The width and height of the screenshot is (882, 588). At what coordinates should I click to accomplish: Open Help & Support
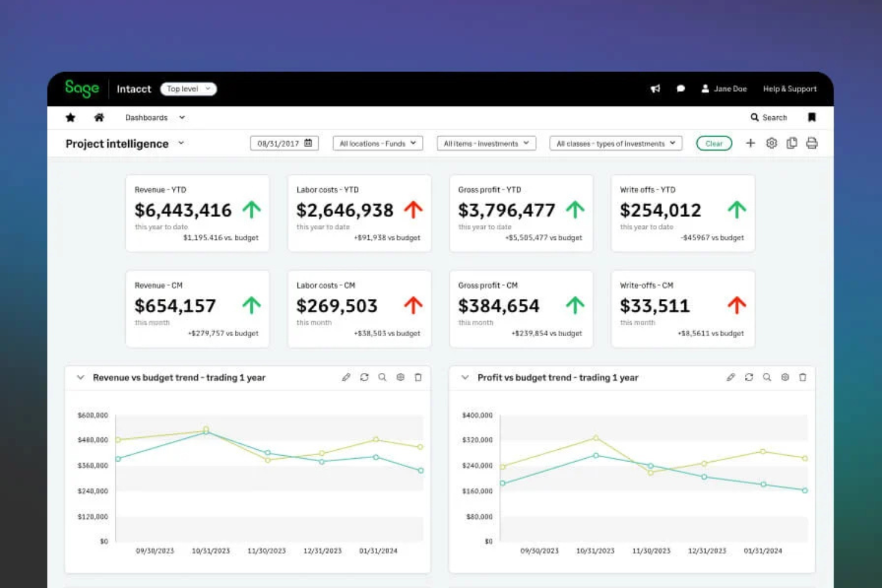(x=790, y=88)
